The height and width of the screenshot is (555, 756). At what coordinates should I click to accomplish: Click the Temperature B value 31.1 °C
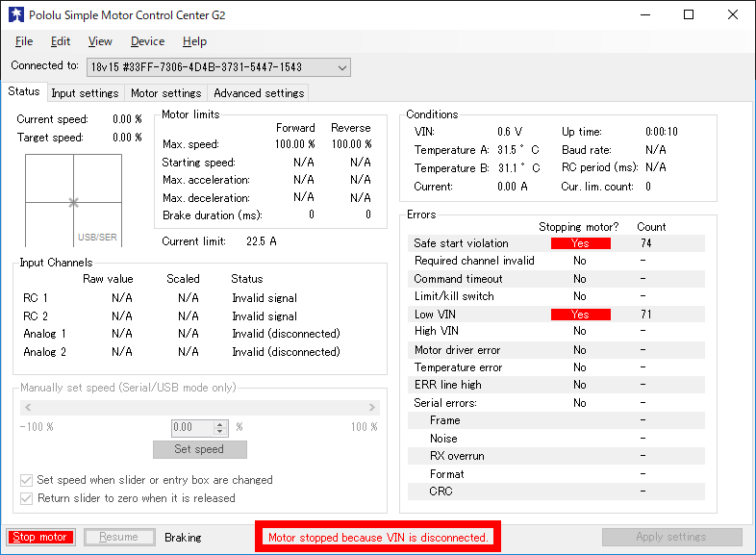[518, 168]
